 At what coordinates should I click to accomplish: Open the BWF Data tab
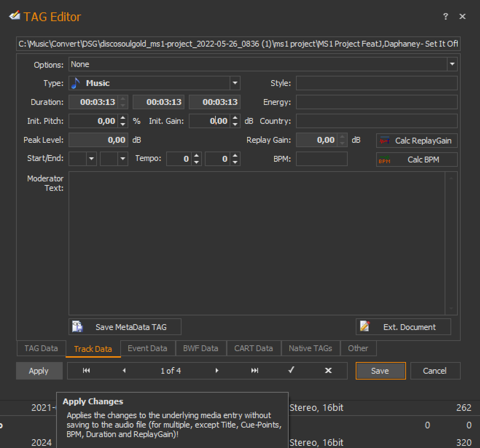pyautogui.click(x=200, y=348)
